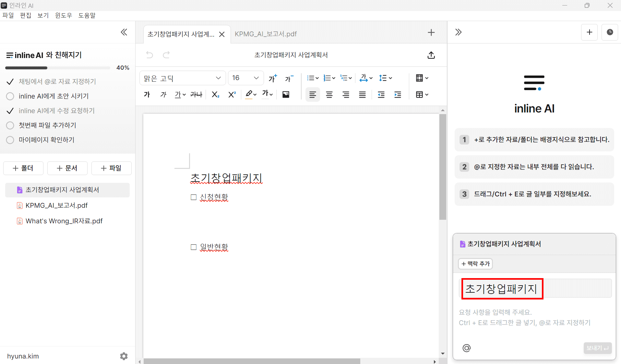Select the Superscript icon
The width and height of the screenshot is (621, 364).
(232, 94)
